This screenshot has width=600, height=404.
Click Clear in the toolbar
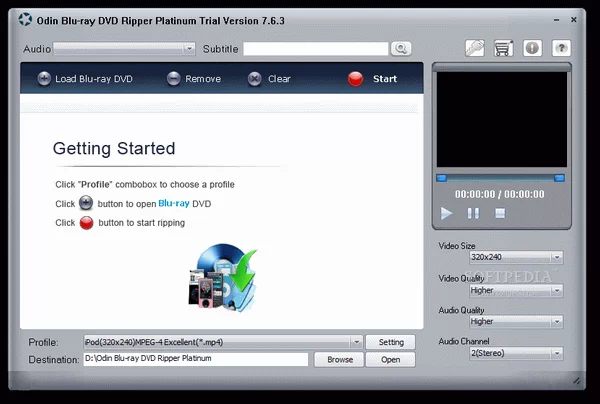[269, 79]
